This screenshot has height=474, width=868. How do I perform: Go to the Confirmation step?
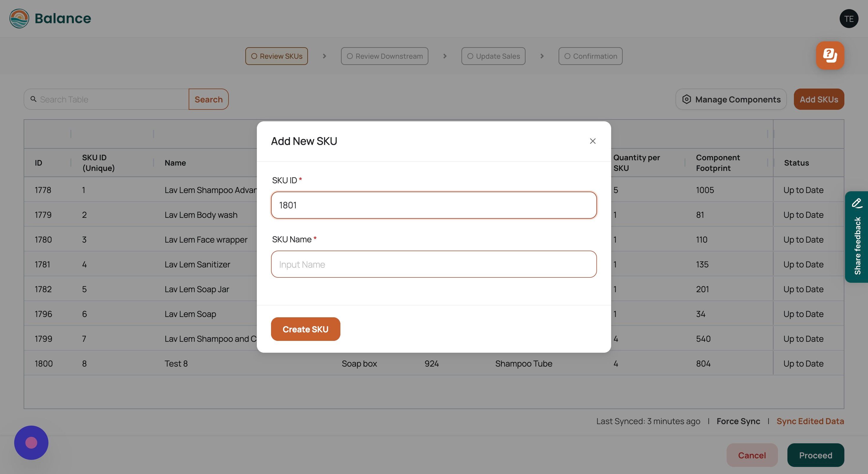coord(590,56)
